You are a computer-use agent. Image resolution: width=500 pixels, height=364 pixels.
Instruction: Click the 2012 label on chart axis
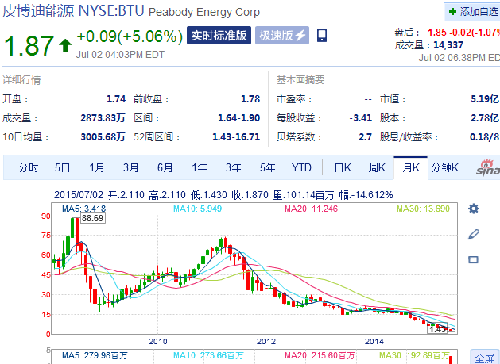[266, 341]
